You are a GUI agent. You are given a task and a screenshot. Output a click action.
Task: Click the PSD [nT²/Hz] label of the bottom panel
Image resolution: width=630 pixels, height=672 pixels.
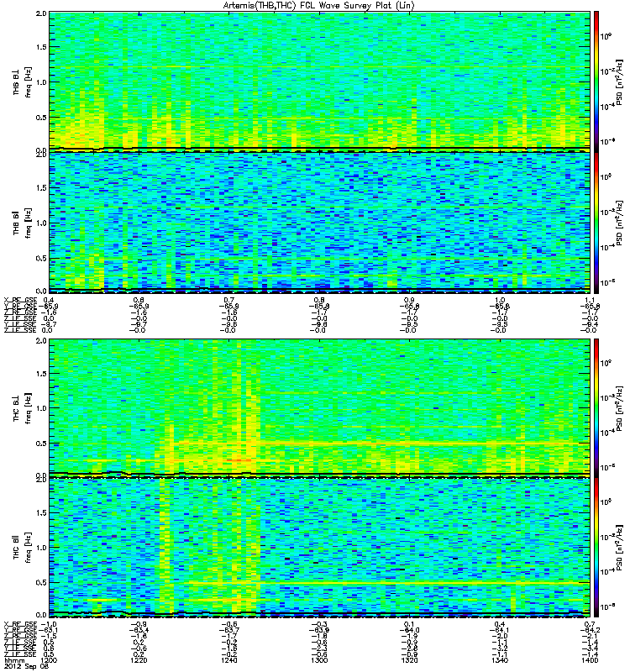point(620,548)
